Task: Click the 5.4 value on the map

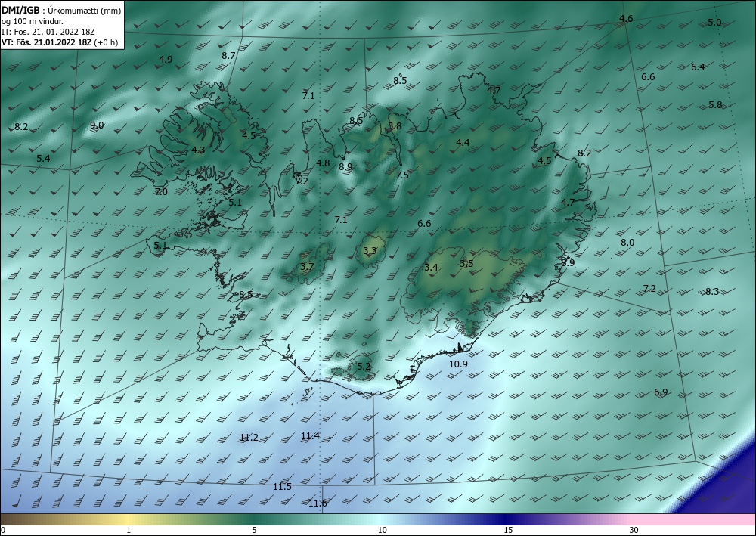Action: click(x=43, y=159)
